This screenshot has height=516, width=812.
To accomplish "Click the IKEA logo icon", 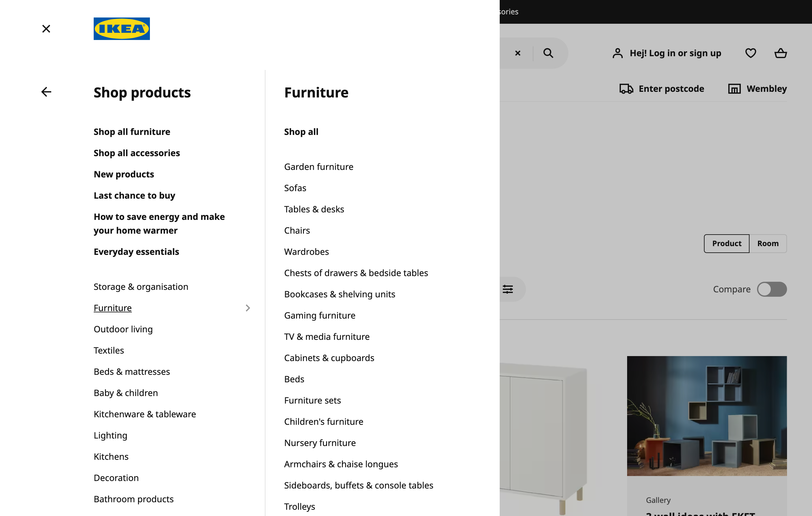I will click(122, 29).
